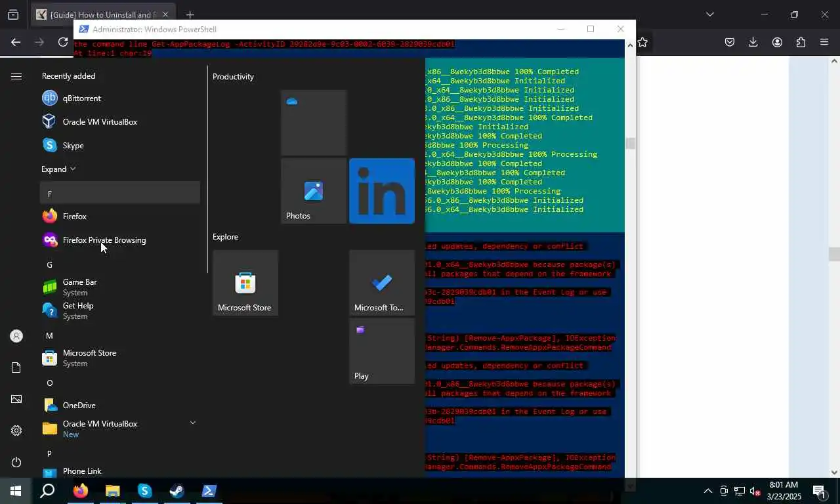Open the Photos tile
This screenshot has height=504, width=840.
(314, 191)
